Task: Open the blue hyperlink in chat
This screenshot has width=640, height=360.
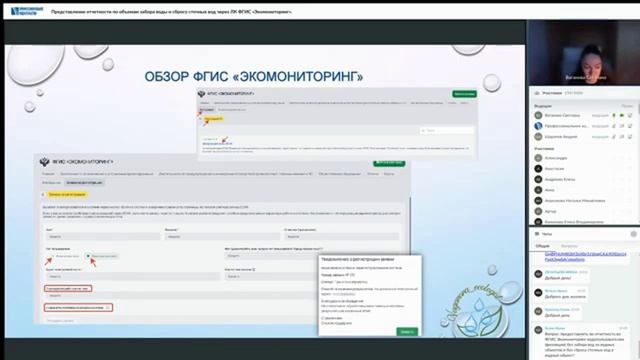Action: 586,256
